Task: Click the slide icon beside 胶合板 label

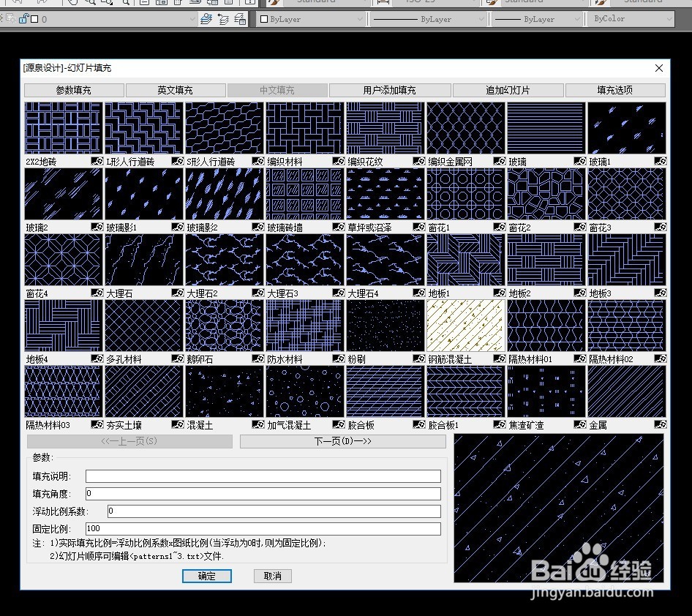Action: pos(419,424)
